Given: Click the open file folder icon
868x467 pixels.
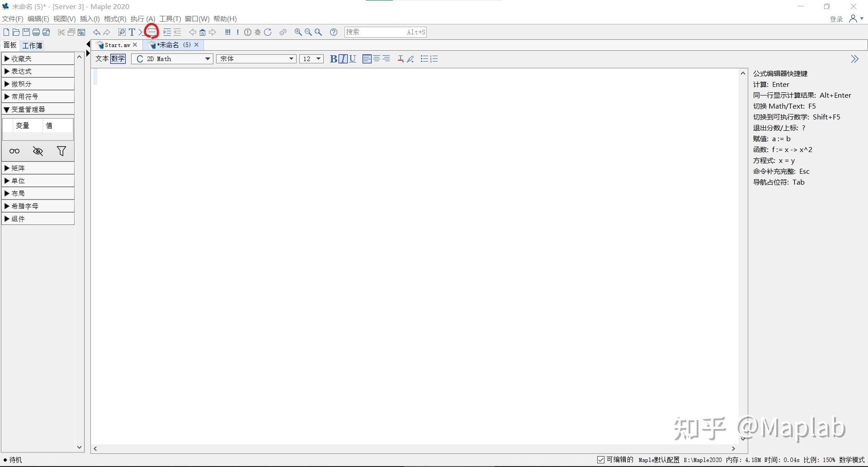Looking at the screenshot, I should (x=16, y=32).
